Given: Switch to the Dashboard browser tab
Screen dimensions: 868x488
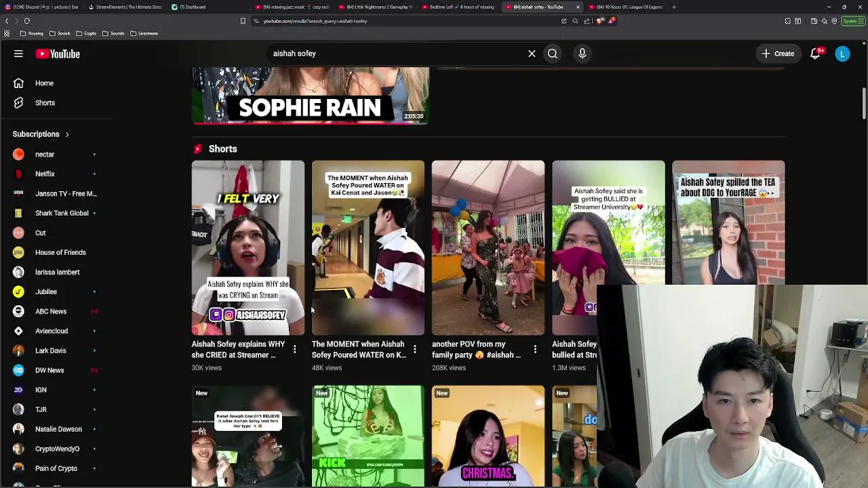Looking at the screenshot, I should (x=208, y=7).
